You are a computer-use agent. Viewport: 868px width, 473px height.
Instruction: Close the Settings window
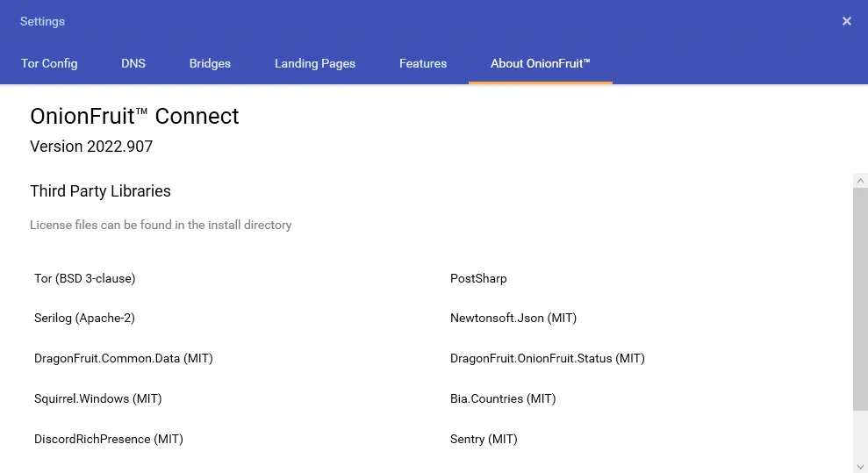(x=847, y=21)
